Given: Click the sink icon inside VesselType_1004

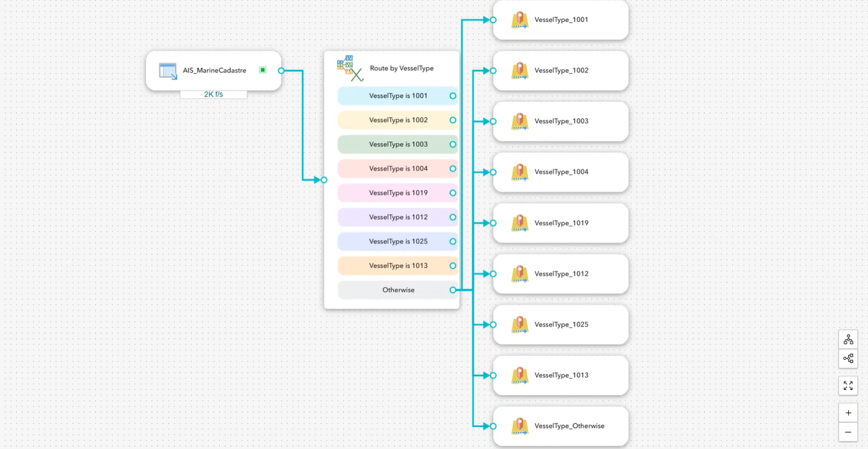Looking at the screenshot, I should coord(520,172).
